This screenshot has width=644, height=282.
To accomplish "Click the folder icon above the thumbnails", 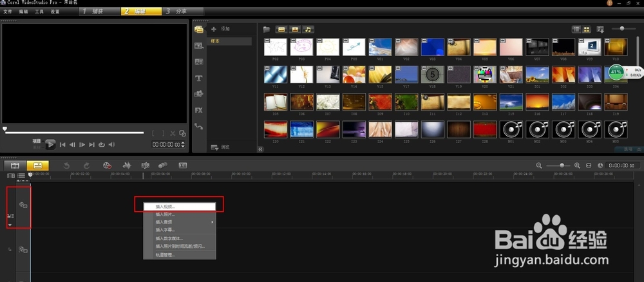I will point(267,30).
